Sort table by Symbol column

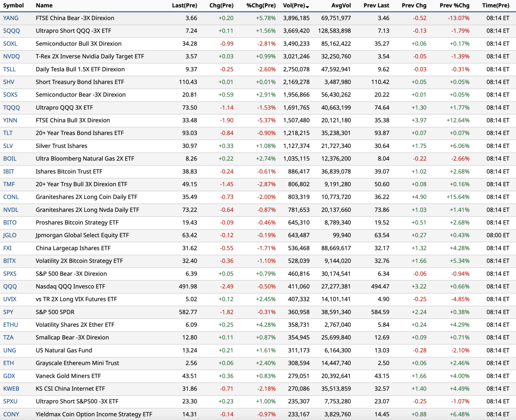13,6
